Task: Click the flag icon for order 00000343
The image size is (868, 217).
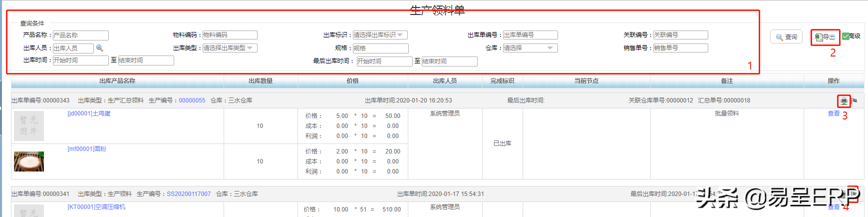Action: [x=855, y=101]
